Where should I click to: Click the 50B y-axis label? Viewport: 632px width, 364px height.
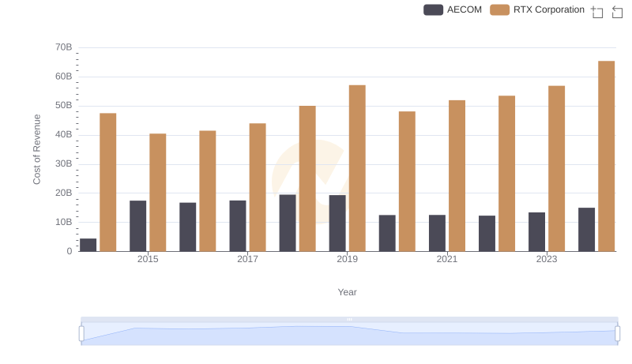pyautogui.click(x=64, y=106)
